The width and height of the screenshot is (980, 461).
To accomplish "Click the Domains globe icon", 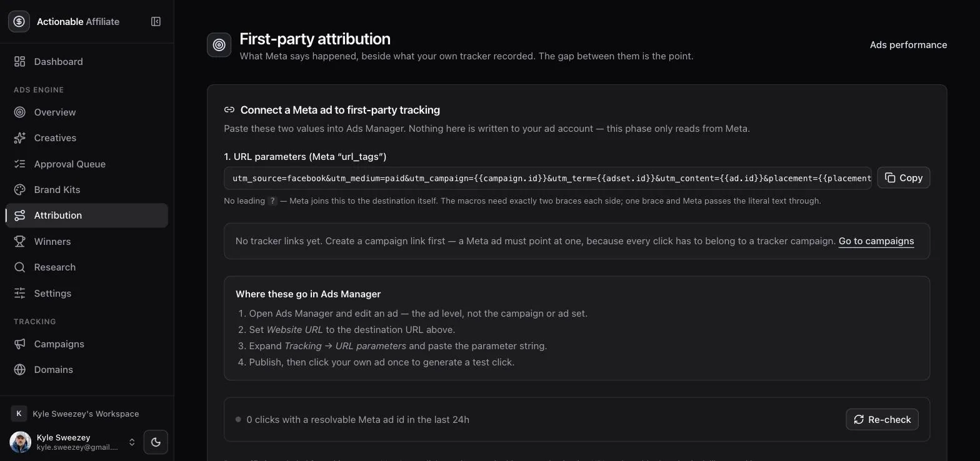I will tap(20, 370).
